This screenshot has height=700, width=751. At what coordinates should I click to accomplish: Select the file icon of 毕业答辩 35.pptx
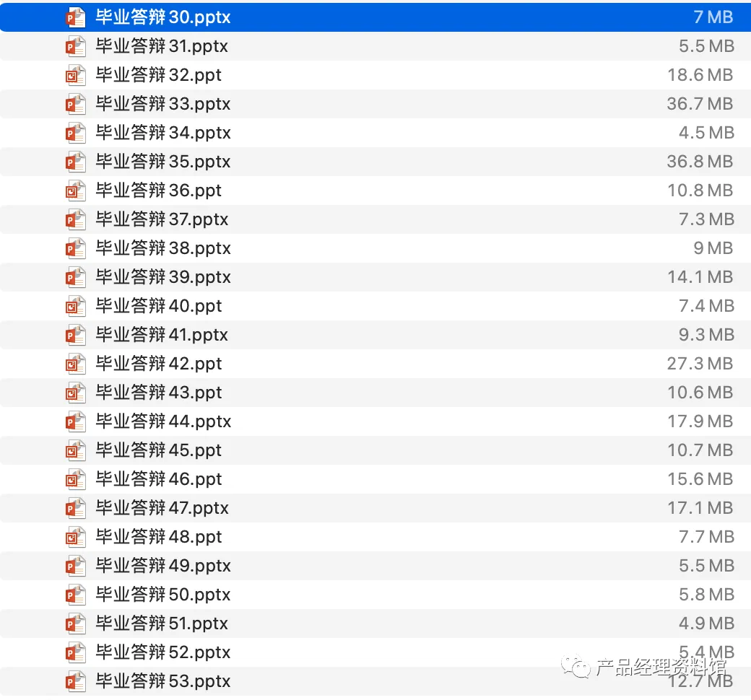coord(76,162)
